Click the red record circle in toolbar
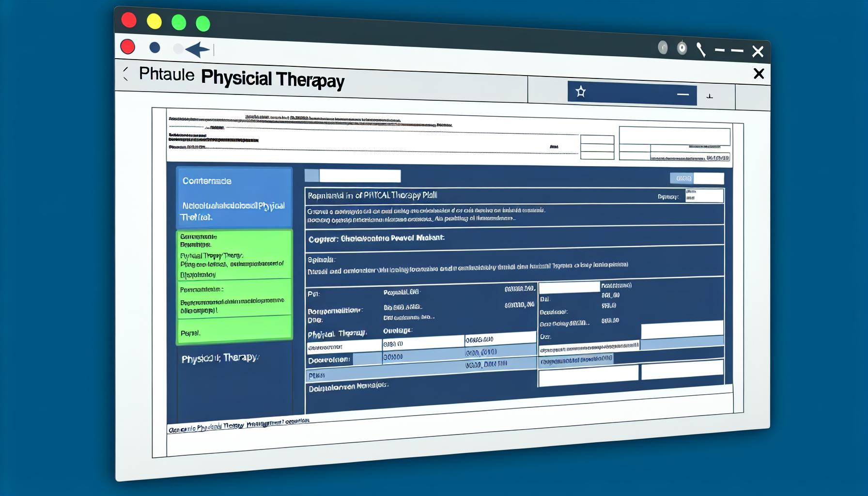 (128, 46)
